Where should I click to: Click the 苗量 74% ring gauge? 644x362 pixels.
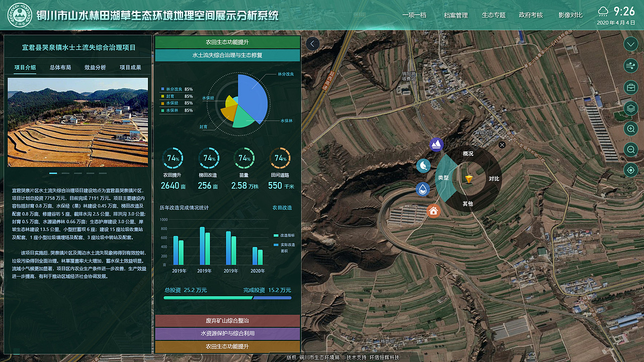tap(244, 158)
